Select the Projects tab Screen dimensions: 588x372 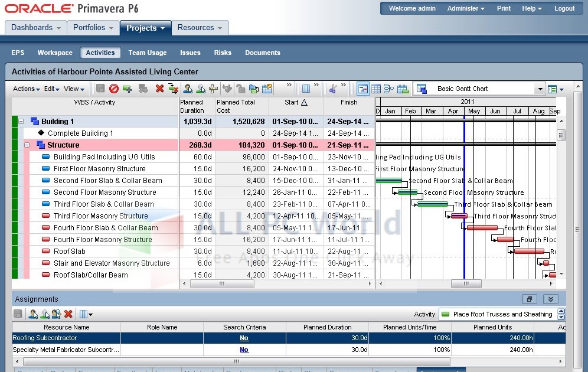[x=145, y=28]
